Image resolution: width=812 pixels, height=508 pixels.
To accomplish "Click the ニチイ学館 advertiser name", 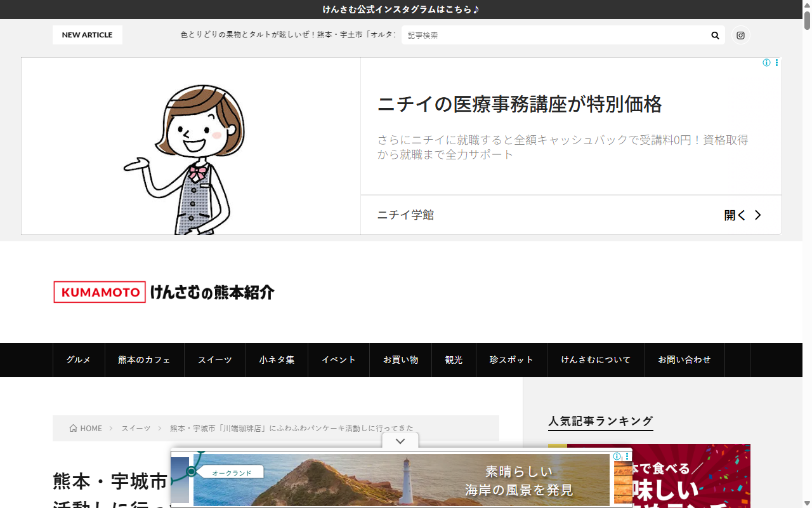I will pos(405,215).
